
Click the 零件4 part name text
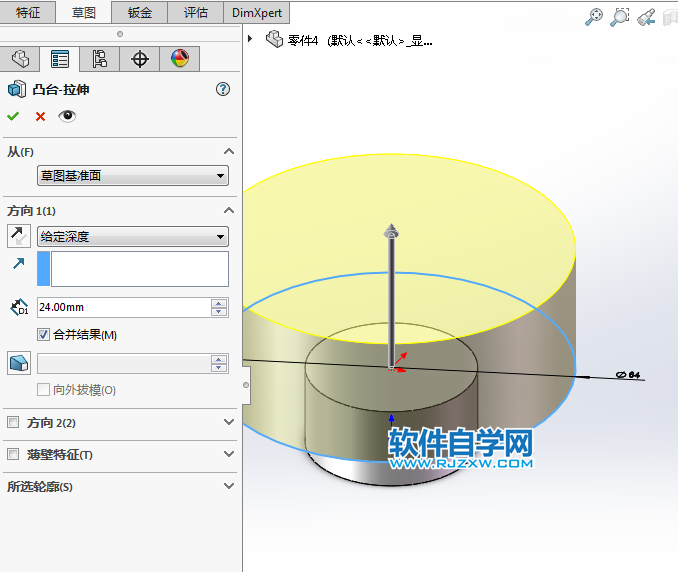tap(303, 41)
